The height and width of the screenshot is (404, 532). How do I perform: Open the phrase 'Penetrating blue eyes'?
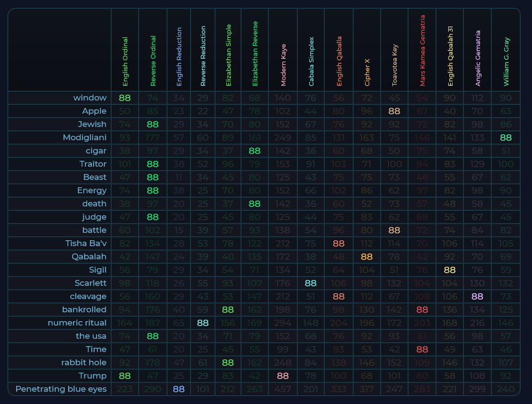(61, 389)
